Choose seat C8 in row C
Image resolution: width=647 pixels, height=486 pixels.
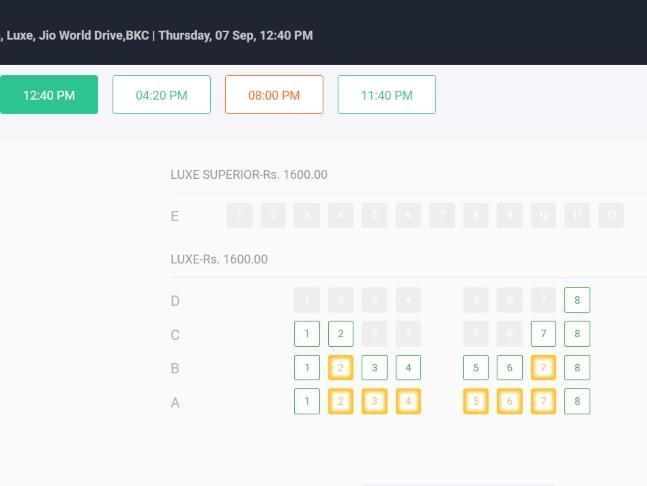coord(577,334)
